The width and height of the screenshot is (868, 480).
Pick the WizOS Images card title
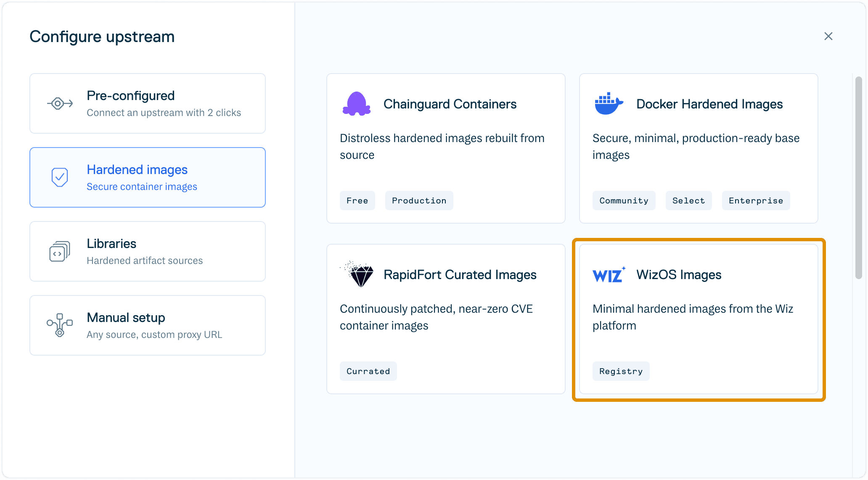679,274
